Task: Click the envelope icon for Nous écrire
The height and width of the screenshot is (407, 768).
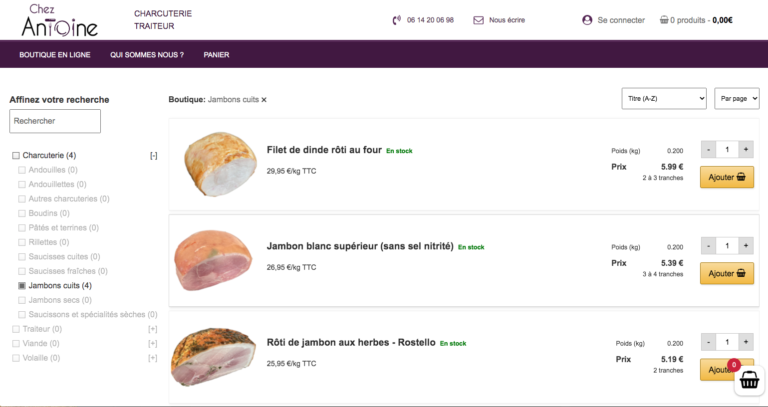Action: coord(478,20)
